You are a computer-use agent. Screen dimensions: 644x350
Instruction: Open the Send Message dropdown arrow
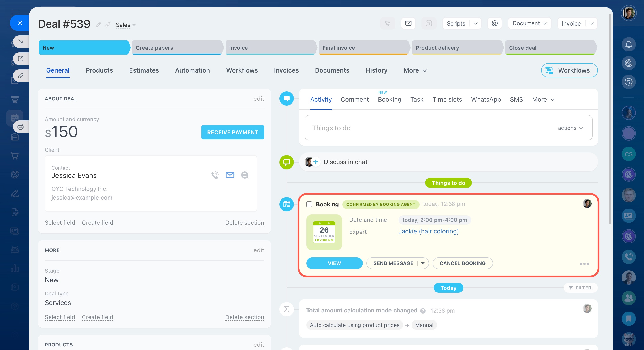423,263
